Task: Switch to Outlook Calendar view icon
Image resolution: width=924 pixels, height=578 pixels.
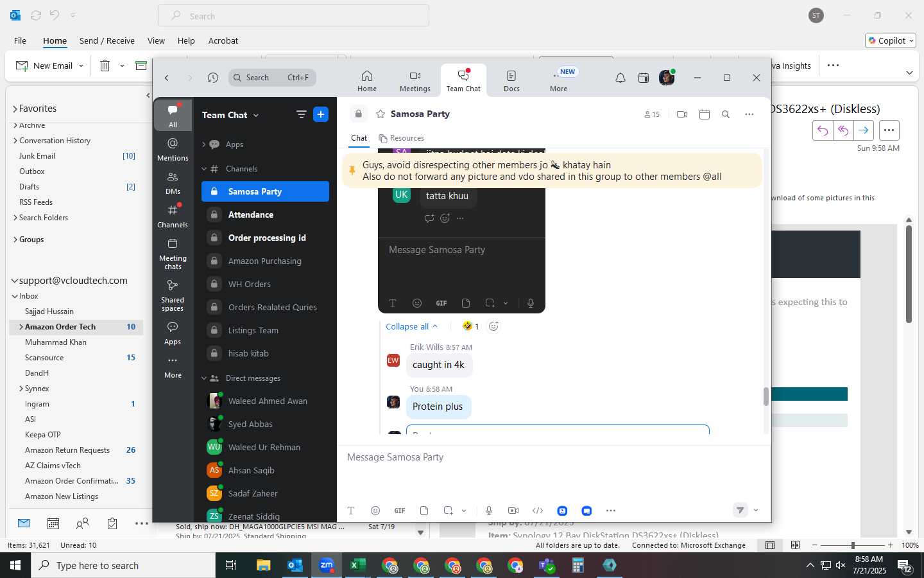Action: point(53,523)
